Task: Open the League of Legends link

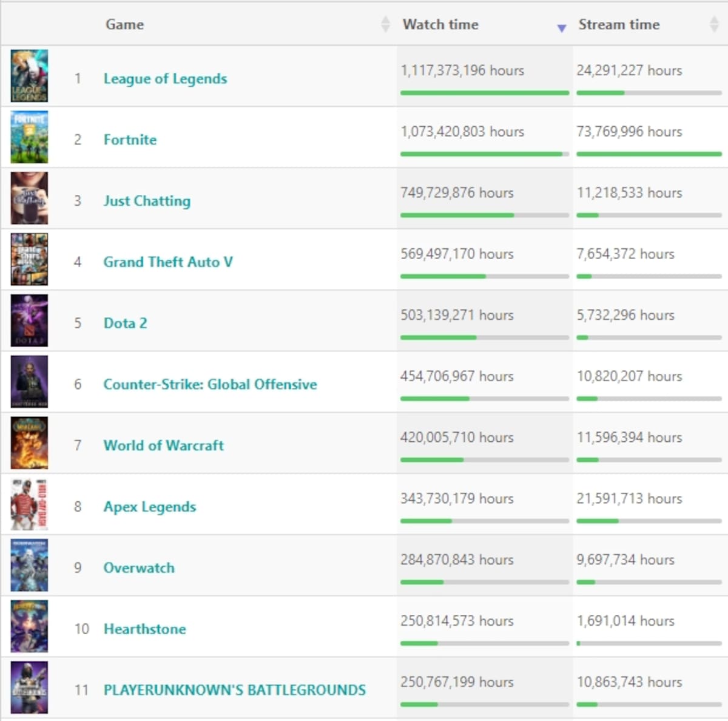Action: coord(165,78)
